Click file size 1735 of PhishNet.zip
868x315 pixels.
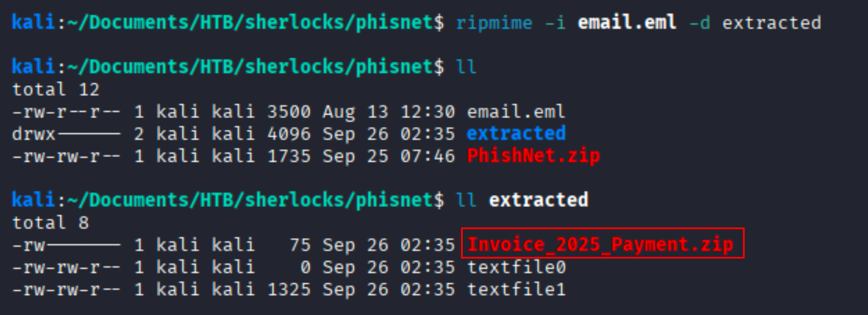pyautogui.click(x=289, y=156)
